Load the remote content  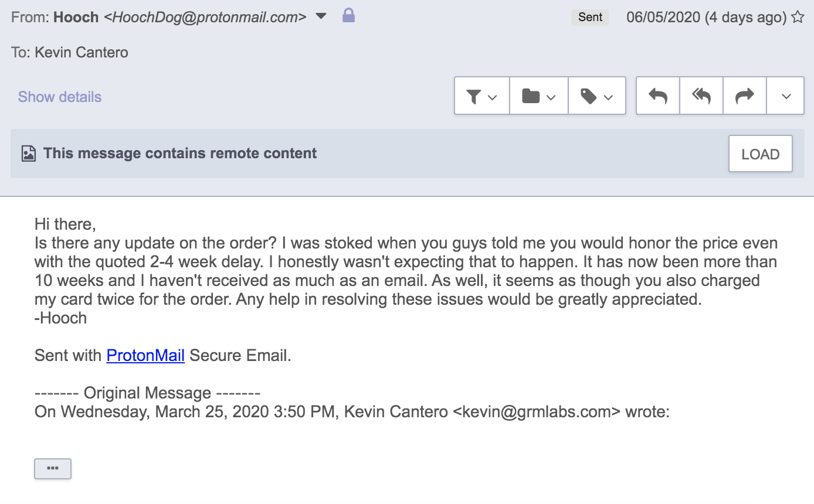click(x=760, y=154)
